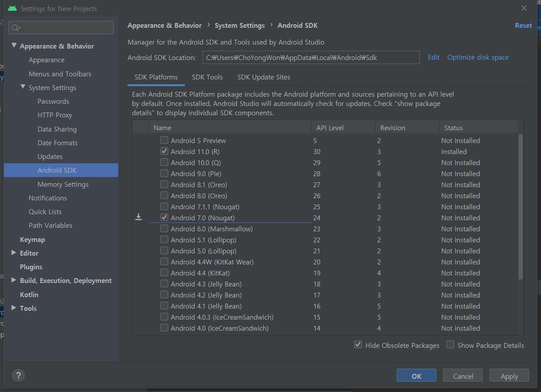Click the download icon beside Android 7.0
541x392 pixels.
139,217
